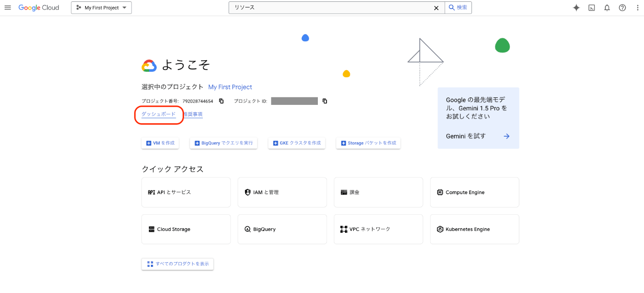Open the Compute Engine card
This screenshot has height=293, width=644.
point(474,192)
